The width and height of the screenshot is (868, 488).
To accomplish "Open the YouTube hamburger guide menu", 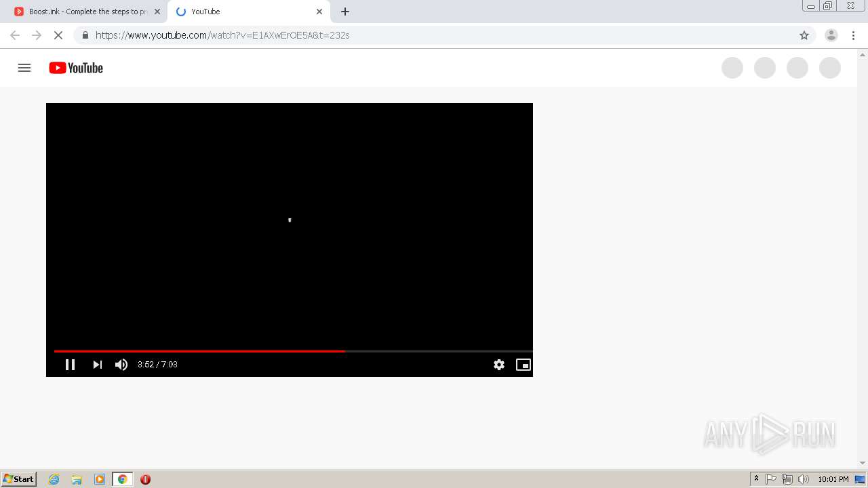I will (24, 68).
